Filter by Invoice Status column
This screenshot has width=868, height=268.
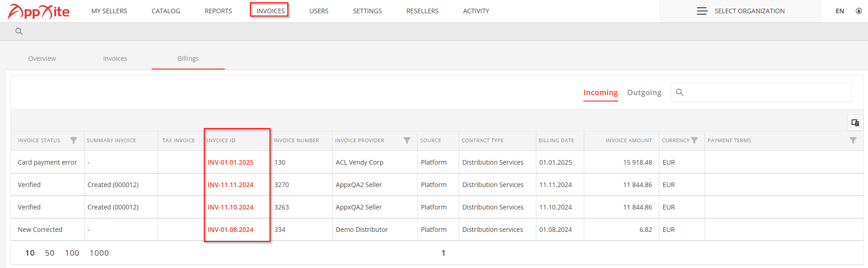coord(74,140)
